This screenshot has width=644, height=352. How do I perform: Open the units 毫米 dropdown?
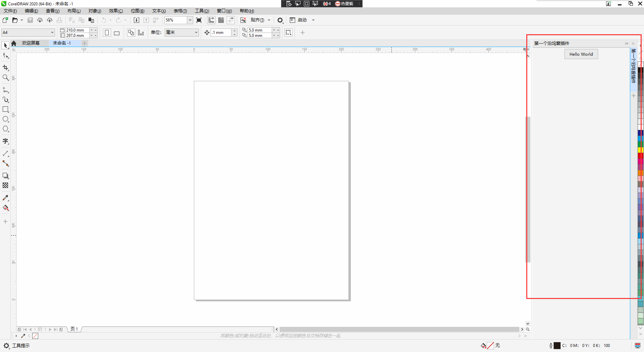point(196,33)
